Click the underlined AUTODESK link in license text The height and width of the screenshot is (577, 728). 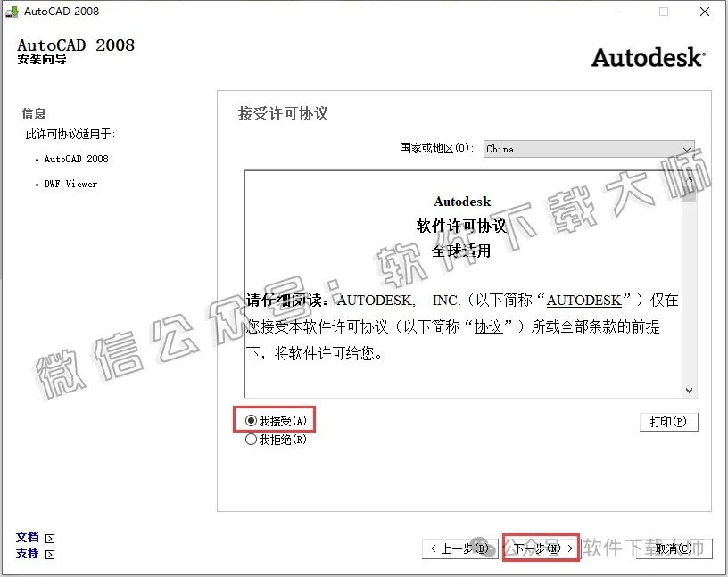click(x=583, y=301)
